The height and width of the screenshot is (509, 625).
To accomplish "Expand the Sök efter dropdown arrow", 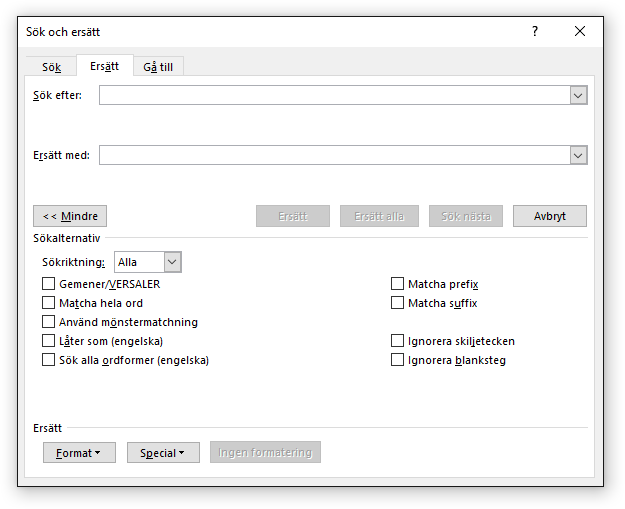I will tap(578, 95).
